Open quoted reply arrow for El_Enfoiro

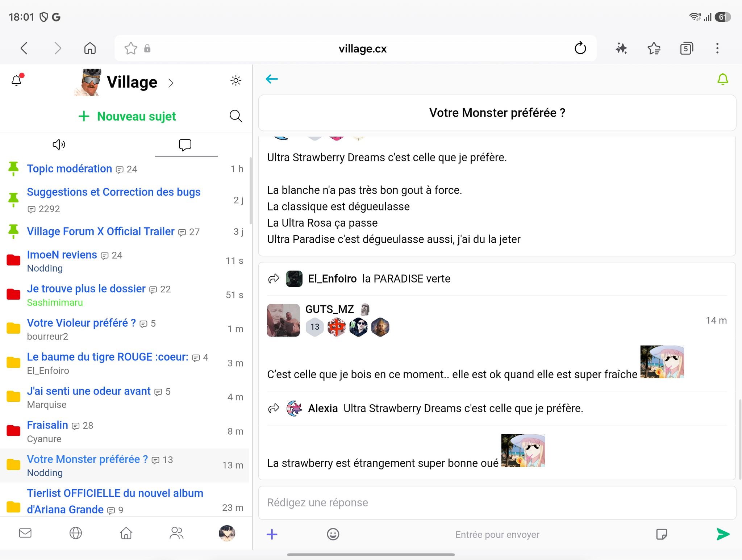(274, 279)
